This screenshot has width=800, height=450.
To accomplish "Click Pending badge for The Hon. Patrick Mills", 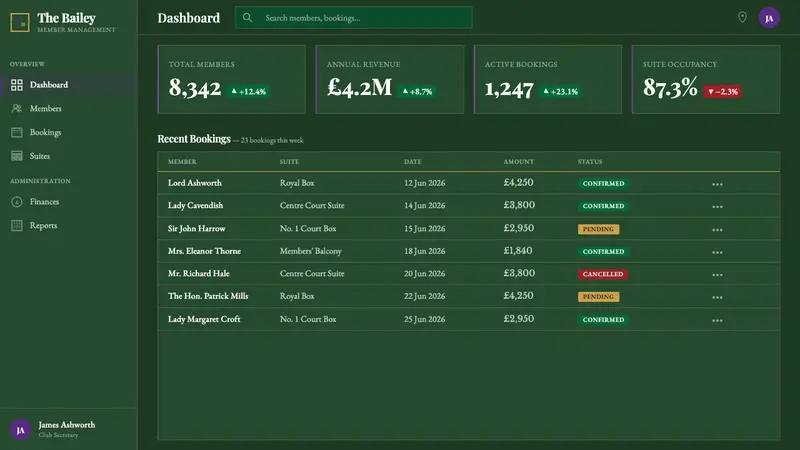I will (598, 296).
